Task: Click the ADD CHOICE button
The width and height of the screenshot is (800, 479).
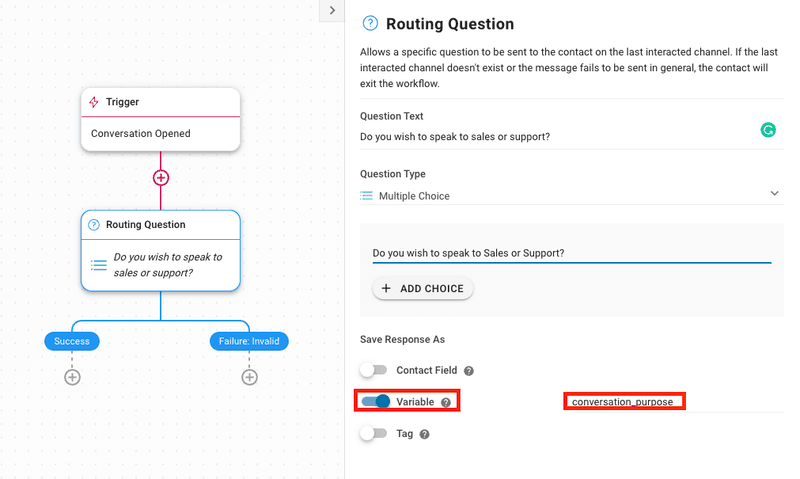Action: click(x=422, y=288)
